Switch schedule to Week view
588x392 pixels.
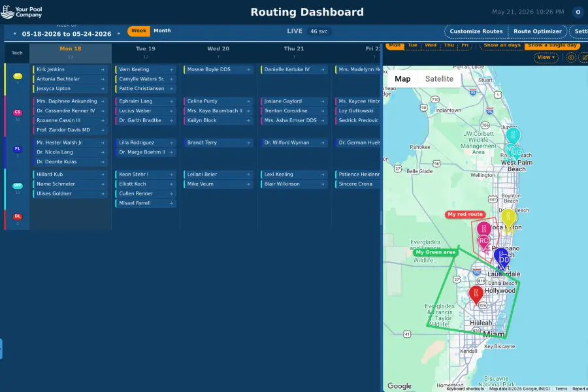(x=139, y=31)
